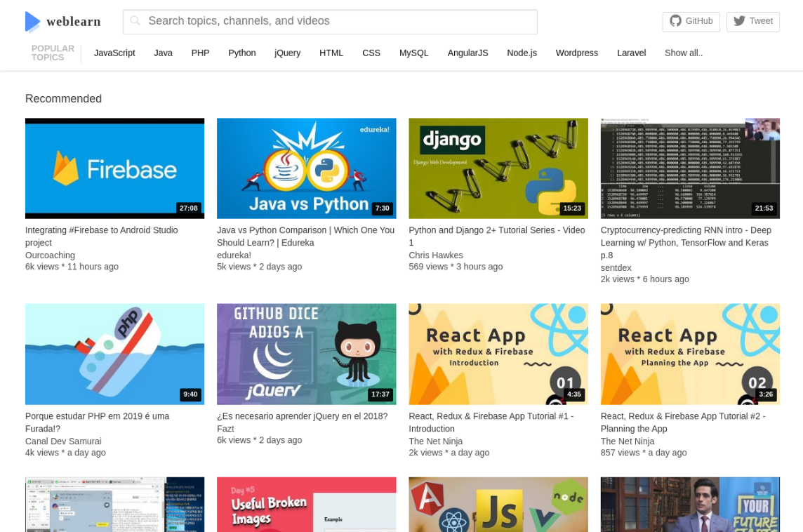Open React App Planning 02 thumbnail
Viewport: 803px width, 532px height.
click(690, 354)
